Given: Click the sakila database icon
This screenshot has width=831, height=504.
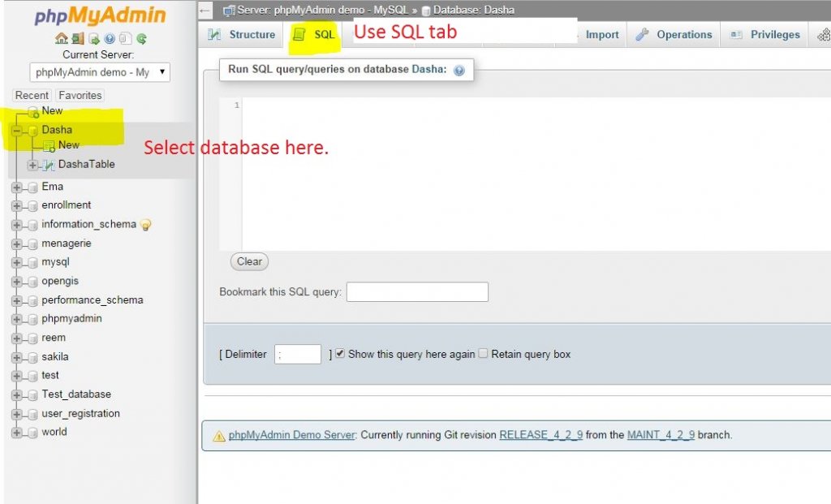Looking at the screenshot, I should (32, 357).
